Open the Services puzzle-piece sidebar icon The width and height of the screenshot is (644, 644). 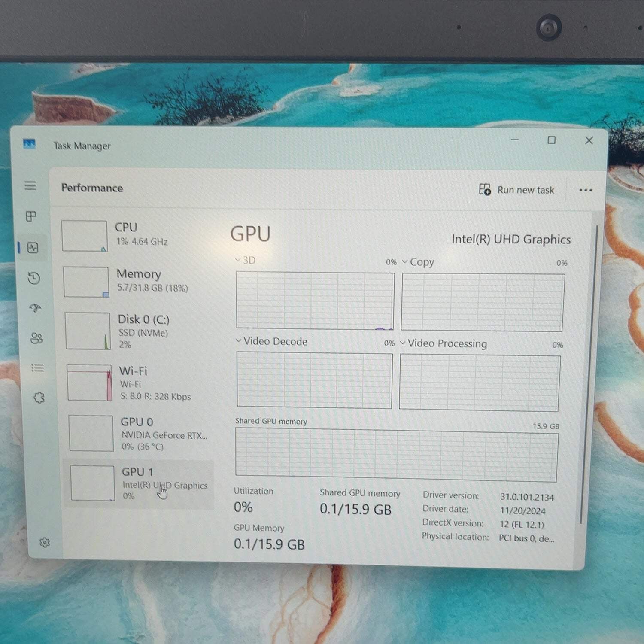[39, 398]
